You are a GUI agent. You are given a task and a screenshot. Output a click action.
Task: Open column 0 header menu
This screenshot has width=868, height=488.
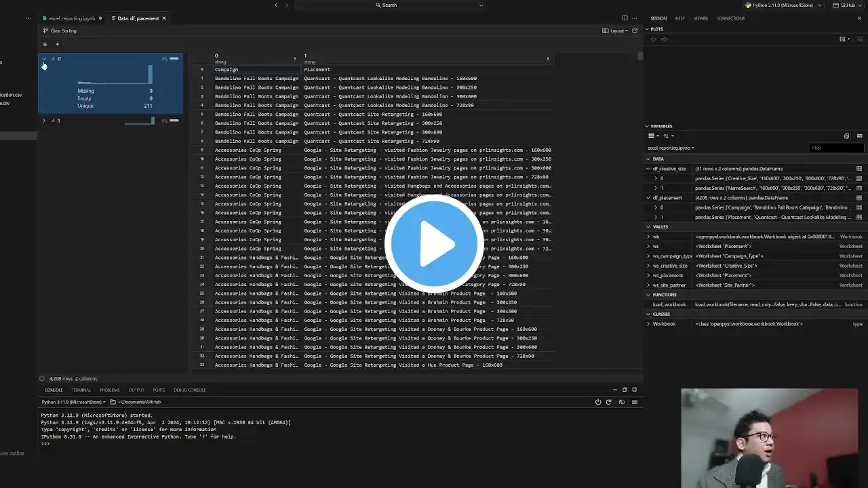pos(294,59)
